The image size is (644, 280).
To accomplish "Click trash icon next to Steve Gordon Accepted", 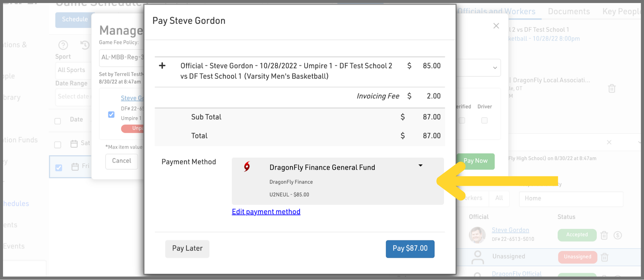I will pyautogui.click(x=604, y=235).
